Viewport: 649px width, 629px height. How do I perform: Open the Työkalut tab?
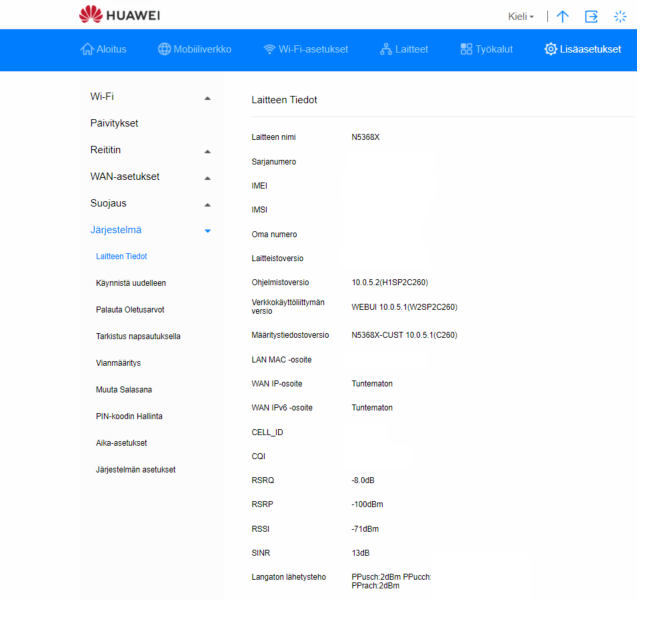[x=486, y=49]
